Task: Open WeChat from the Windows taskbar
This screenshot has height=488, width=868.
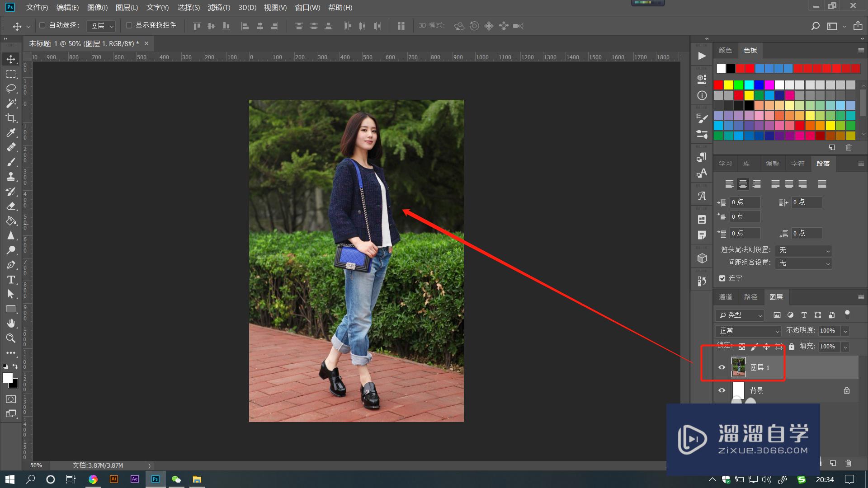Action: pos(176,479)
